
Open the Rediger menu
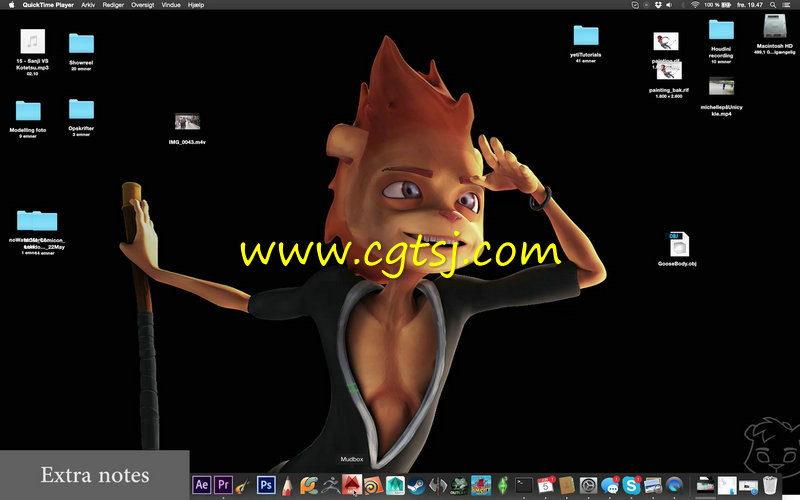[x=113, y=5]
